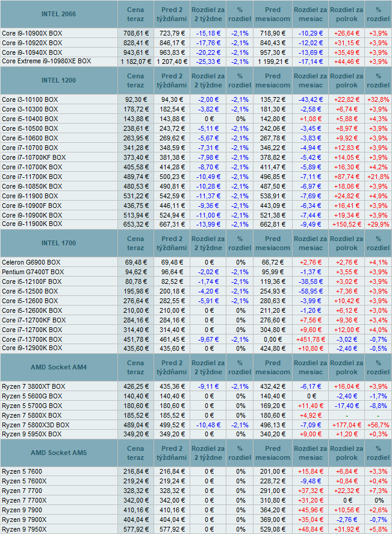Click the Core i7-12700KF BOX row name
The height and width of the screenshot is (534, 392).
click(x=34, y=320)
